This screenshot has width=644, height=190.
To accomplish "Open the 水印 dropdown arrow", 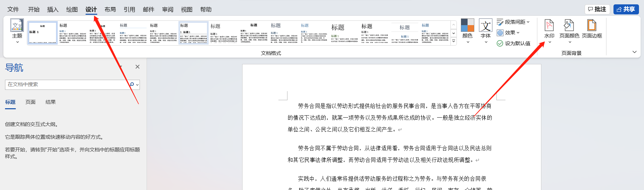I will [549, 42].
